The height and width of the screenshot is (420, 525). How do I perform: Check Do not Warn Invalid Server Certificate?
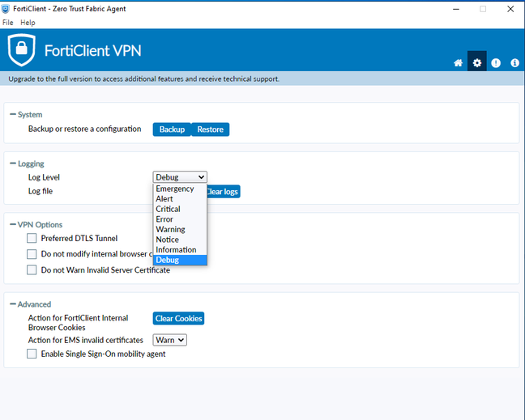(x=32, y=269)
